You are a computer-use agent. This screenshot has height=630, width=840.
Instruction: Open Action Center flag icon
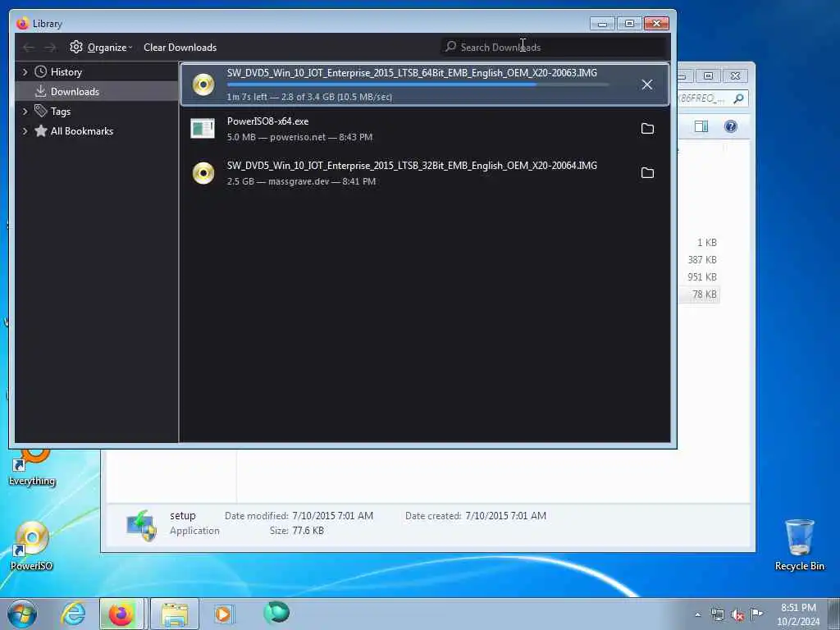click(756, 614)
